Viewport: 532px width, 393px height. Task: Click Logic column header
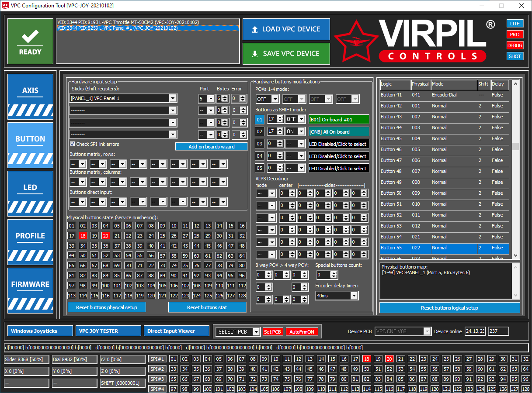click(395, 84)
